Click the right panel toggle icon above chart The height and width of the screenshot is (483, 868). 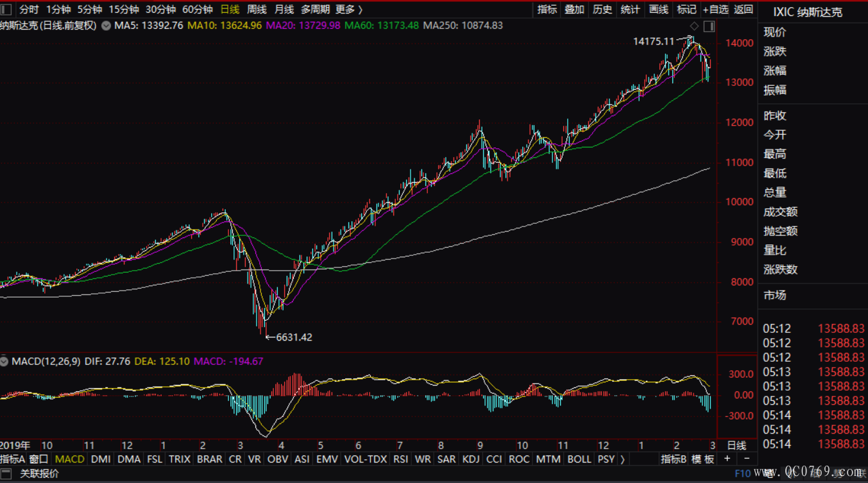(708, 26)
